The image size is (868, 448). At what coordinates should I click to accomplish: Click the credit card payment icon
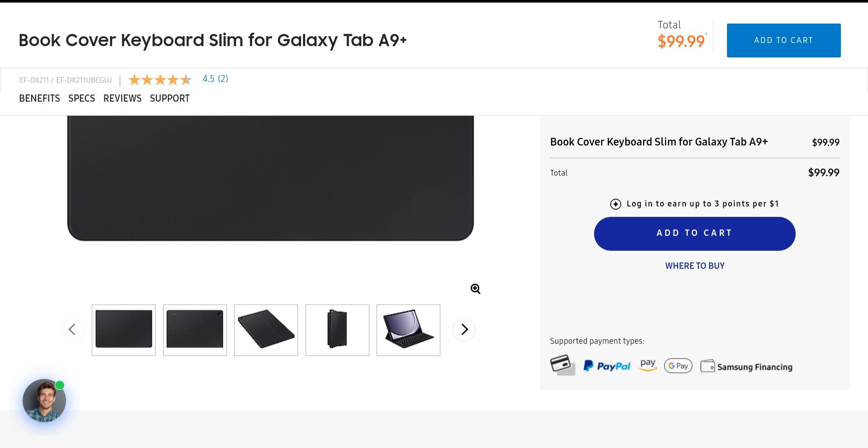[563, 365]
